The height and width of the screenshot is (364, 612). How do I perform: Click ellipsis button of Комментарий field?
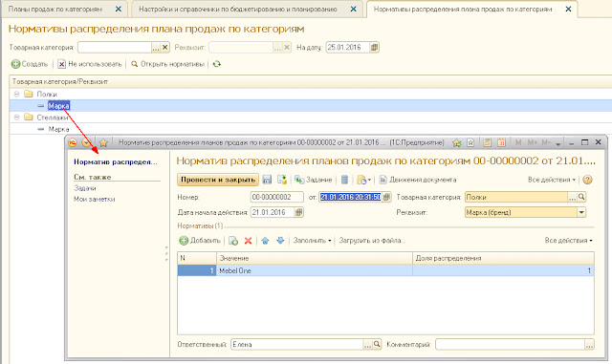pyautogui.click(x=589, y=345)
